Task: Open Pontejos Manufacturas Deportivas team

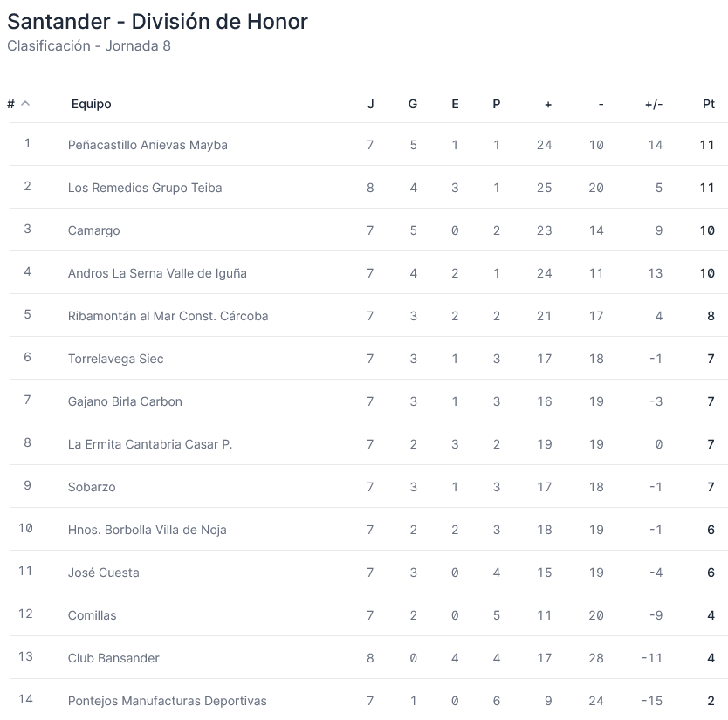Action: tap(168, 701)
